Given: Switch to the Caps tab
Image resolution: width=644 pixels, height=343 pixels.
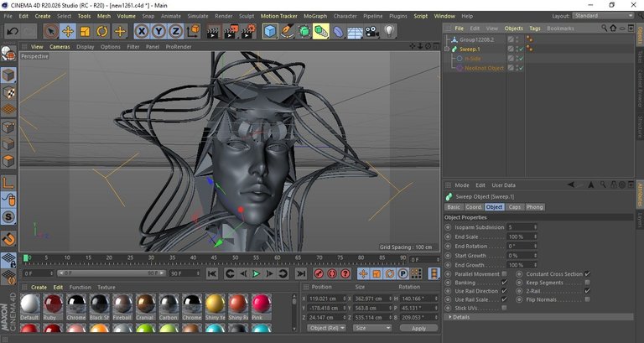Looking at the screenshot, I should (515, 207).
